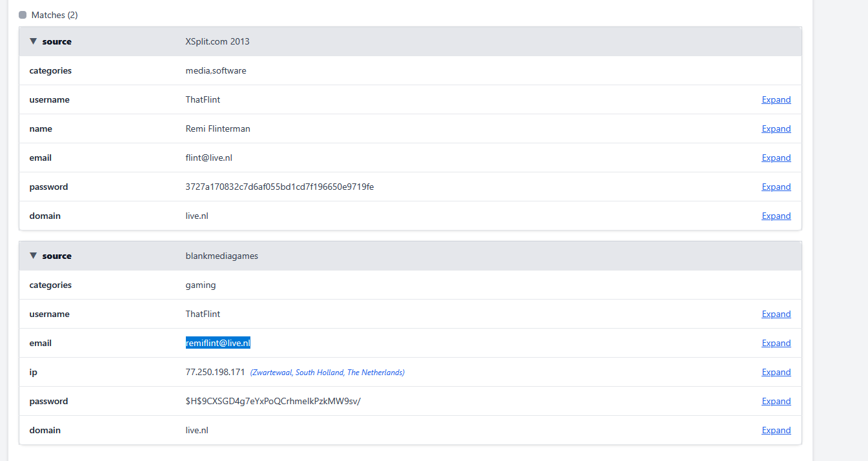Click the XSplit.com 2013 source title
868x461 pixels.
[x=217, y=41]
